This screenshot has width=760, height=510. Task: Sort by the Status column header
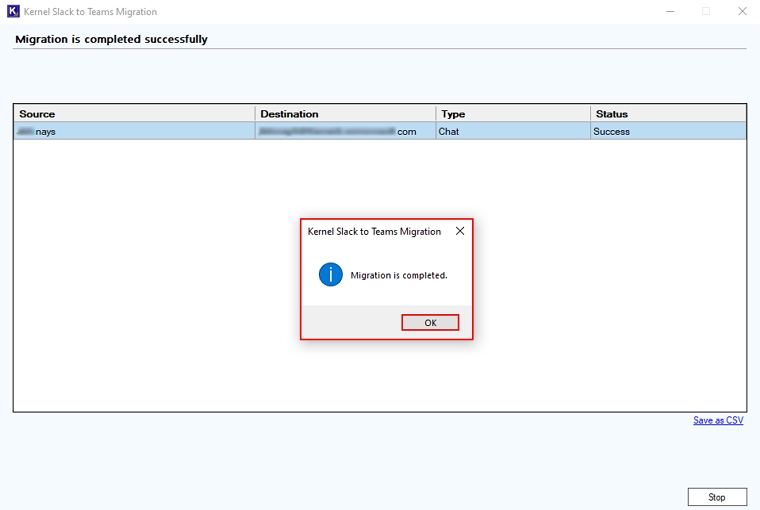(668, 114)
